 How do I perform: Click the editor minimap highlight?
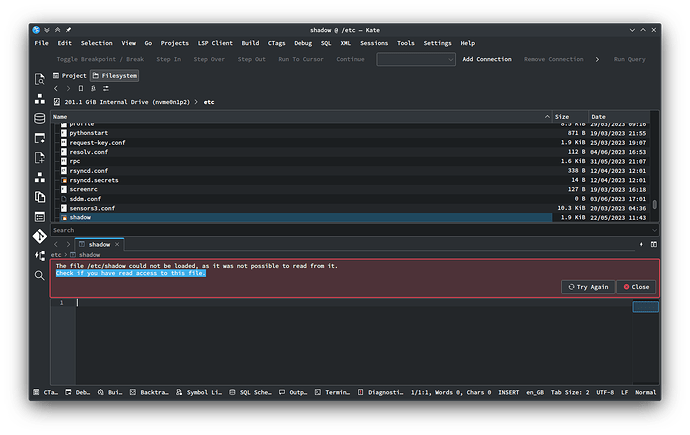coord(646,307)
